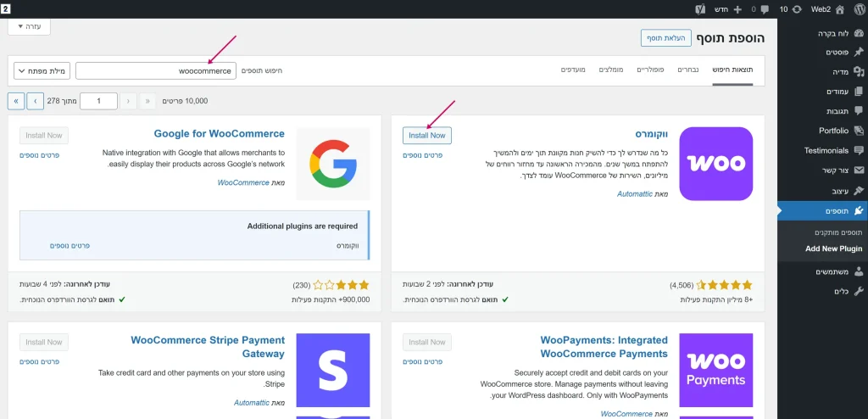The image size is (868, 419).
Task: Switch to the מועדפים tab
Action: 574,70
